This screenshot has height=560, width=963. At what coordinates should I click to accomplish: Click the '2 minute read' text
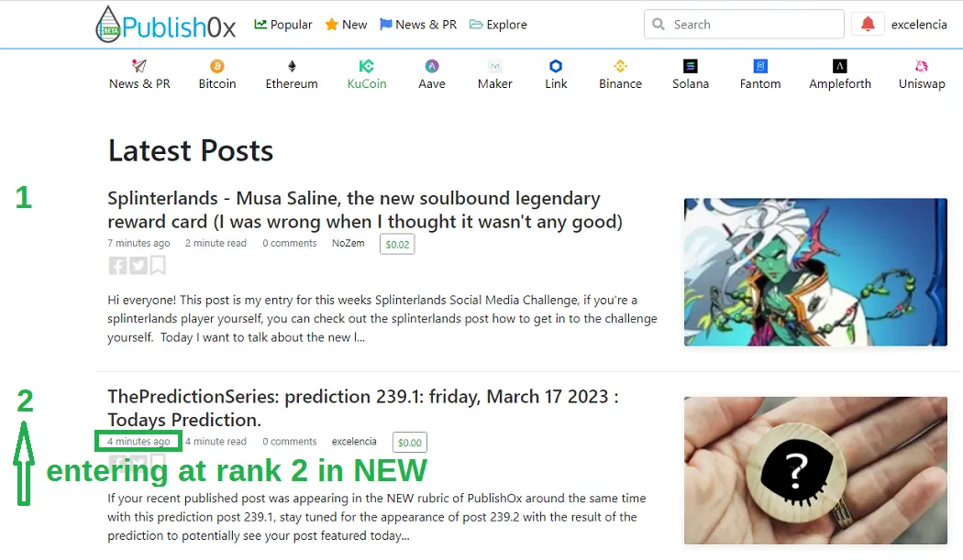click(216, 243)
